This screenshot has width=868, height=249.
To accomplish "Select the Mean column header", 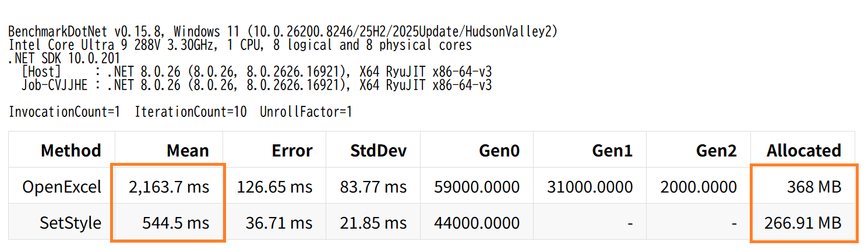I will [188, 151].
